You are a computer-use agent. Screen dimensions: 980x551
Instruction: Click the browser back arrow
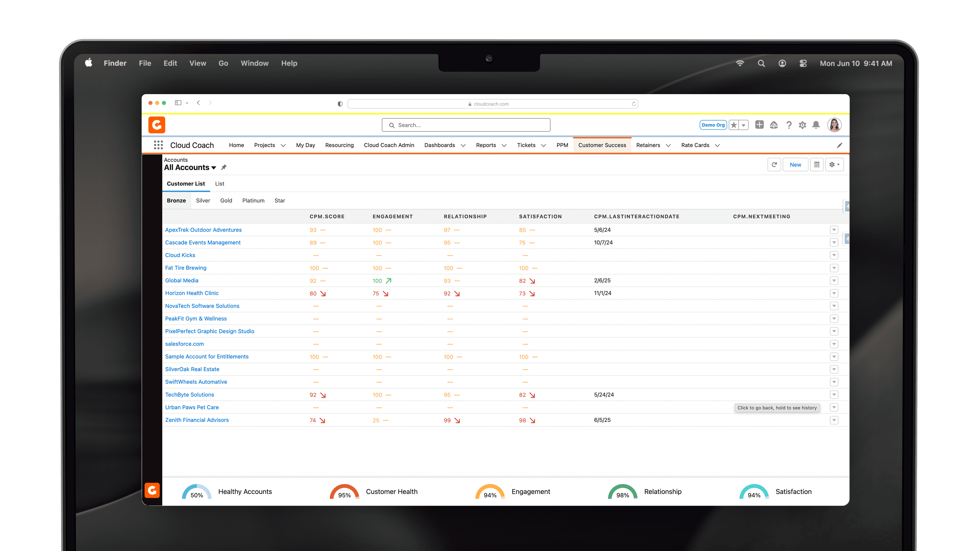click(198, 103)
